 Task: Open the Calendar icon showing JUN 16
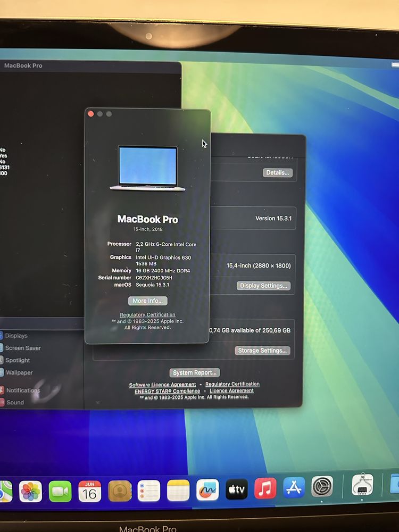click(x=89, y=491)
